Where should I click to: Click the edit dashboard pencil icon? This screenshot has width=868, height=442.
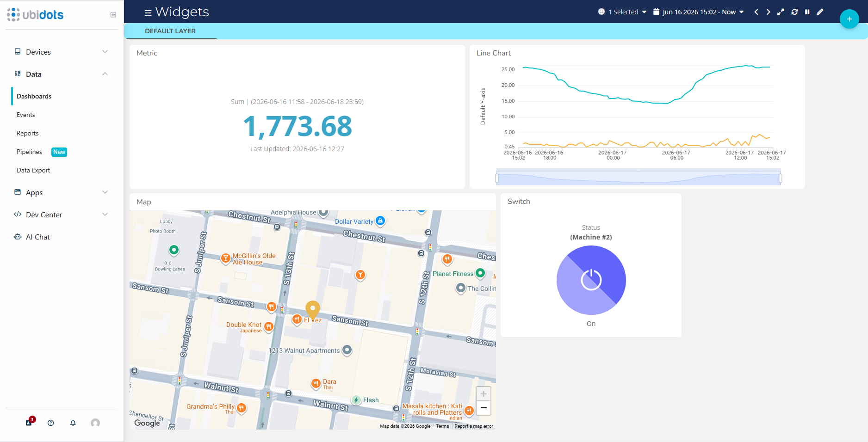click(x=820, y=12)
